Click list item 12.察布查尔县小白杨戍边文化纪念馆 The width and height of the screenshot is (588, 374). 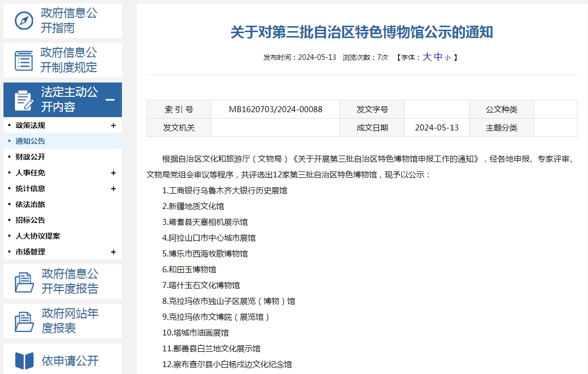(x=227, y=364)
